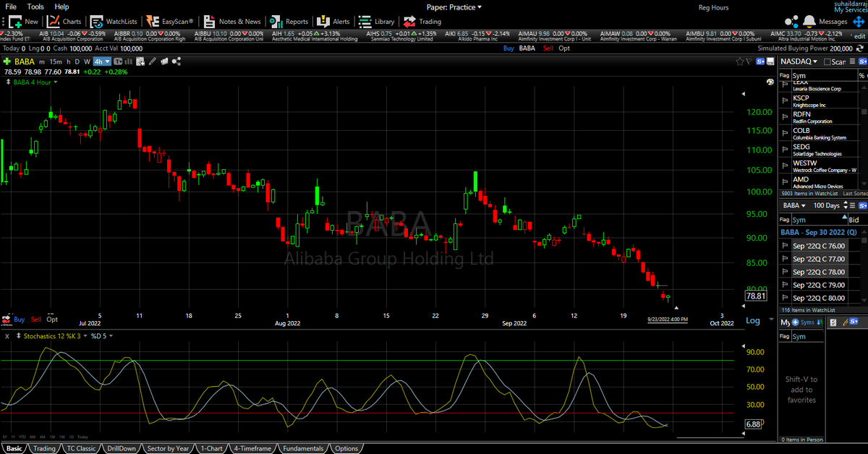
Task: Switch chart to 15m timeframe
Action: [x=56, y=61]
